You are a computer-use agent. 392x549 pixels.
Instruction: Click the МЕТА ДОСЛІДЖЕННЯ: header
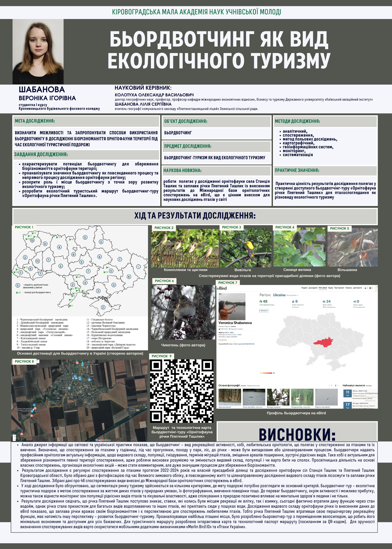tap(35, 121)
